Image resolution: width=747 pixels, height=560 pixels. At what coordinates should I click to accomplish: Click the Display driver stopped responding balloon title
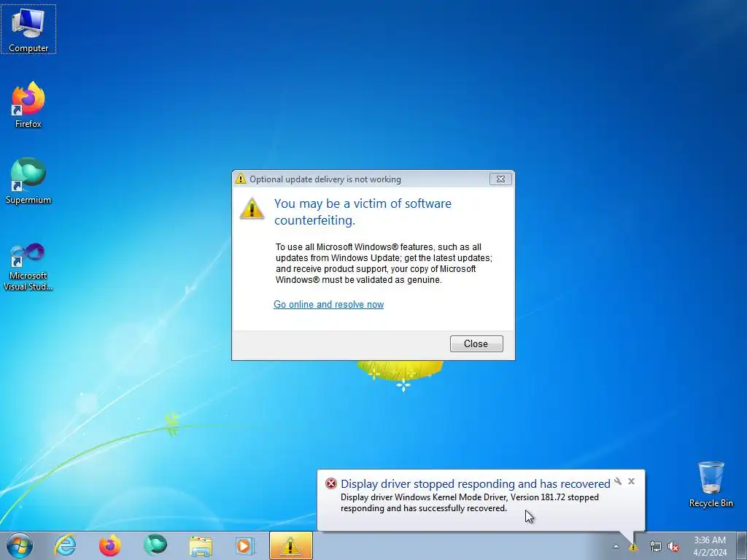(x=476, y=484)
